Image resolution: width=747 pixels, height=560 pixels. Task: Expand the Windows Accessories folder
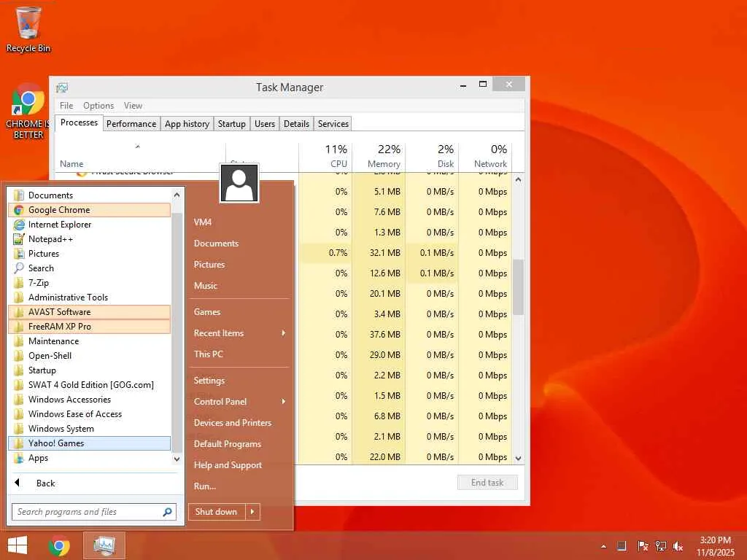[x=90, y=400]
